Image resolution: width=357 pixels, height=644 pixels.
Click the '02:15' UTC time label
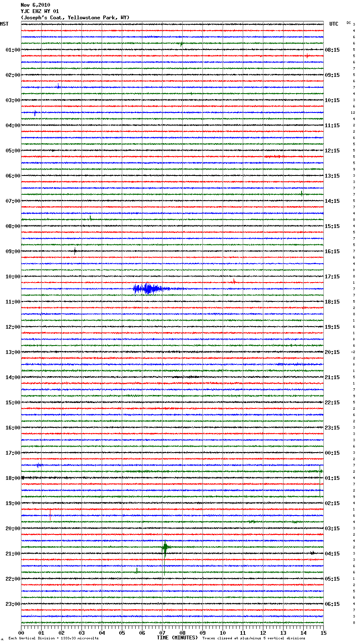pos(332,503)
